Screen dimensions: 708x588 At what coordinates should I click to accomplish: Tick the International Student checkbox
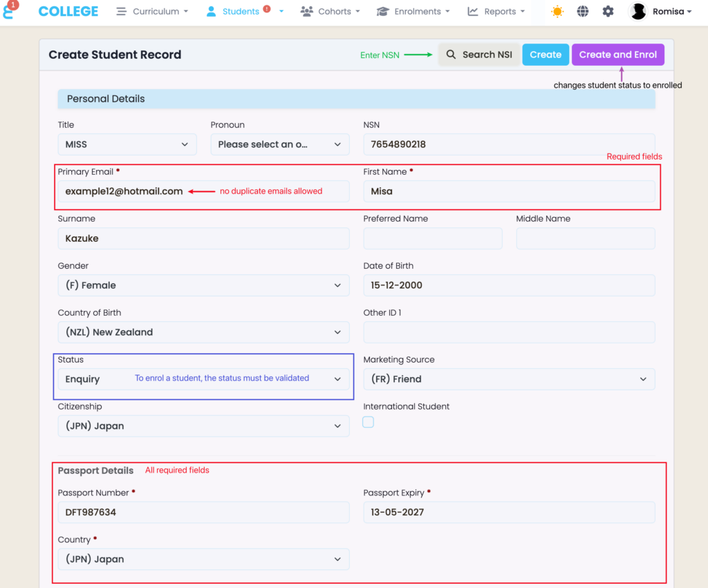(x=369, y=422)
